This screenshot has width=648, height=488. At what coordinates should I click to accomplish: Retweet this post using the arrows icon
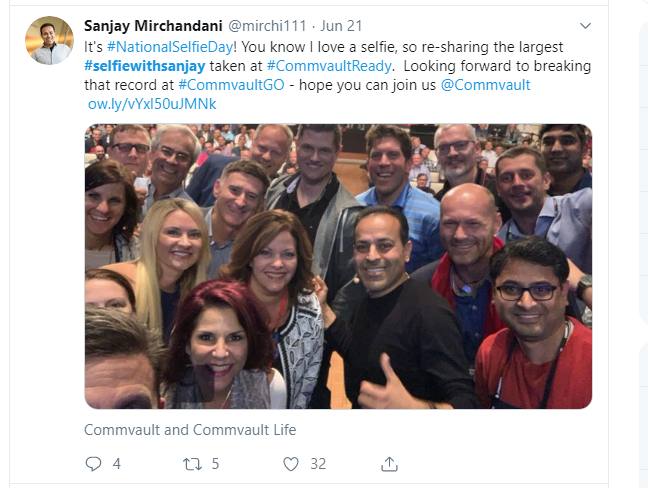(x=193, y=464)
